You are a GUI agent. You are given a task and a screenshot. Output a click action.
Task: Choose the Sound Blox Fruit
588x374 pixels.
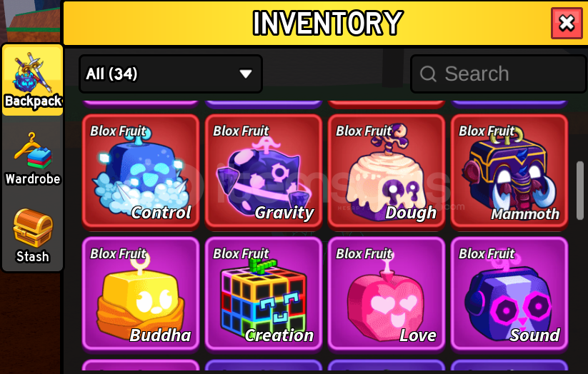click(x=509, y=294)
